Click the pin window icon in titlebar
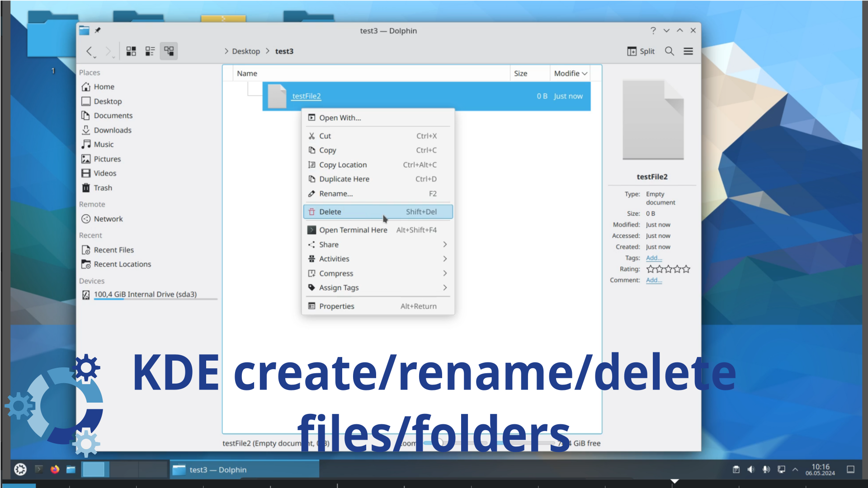 point(98,30)
